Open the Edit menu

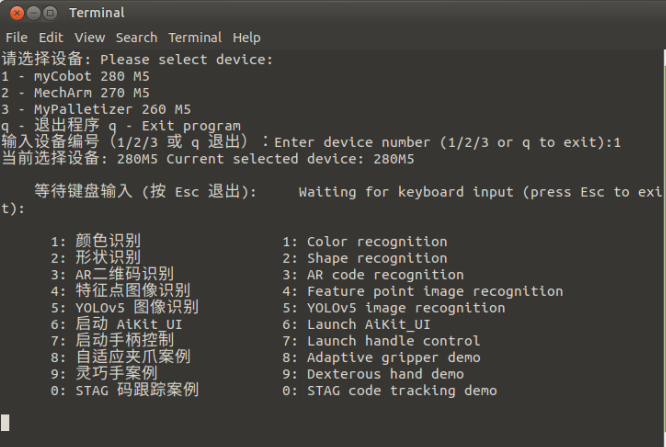51,37
